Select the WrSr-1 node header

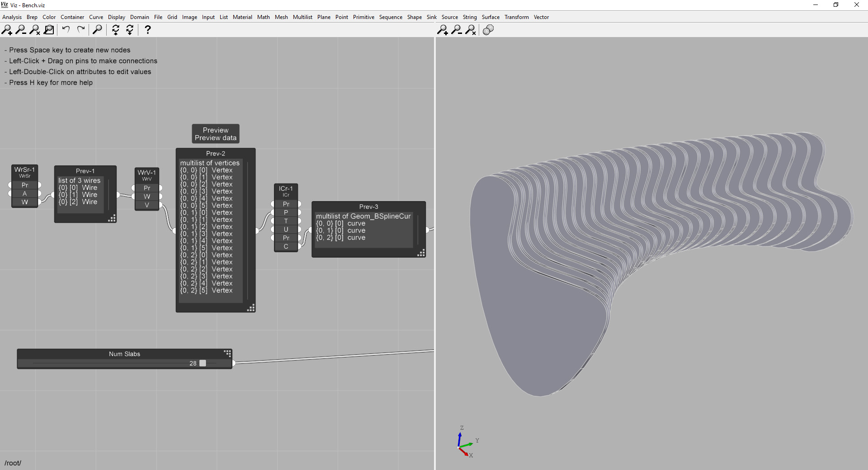[x=24, y=172]
